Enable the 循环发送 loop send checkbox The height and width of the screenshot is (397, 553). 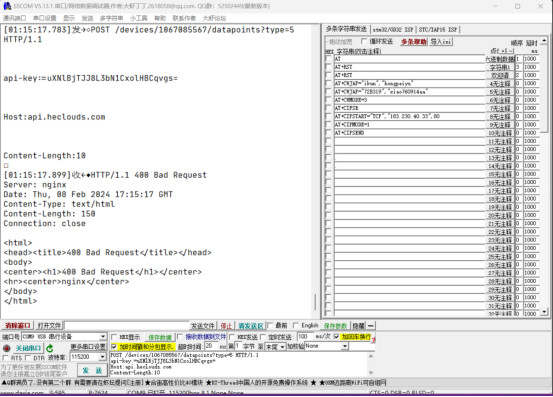[x=364, y=42]
